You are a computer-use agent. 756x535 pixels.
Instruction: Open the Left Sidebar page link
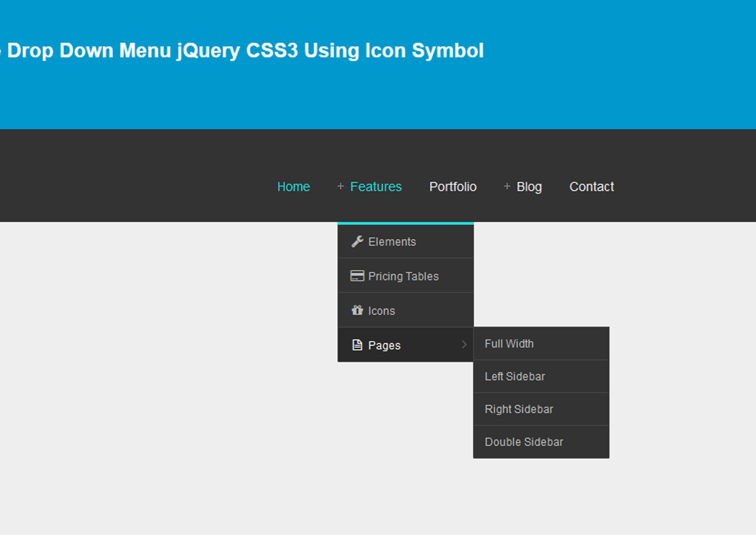541,376
